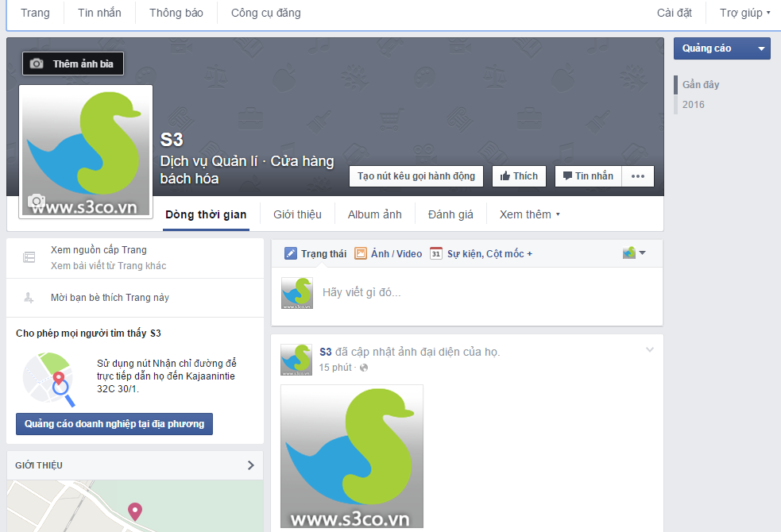Screen dimensions: 781x532
Task: Click the calendar icon for Sự kiện, Cột mốc
Action: pyautogui.click(x=436, y=254)
